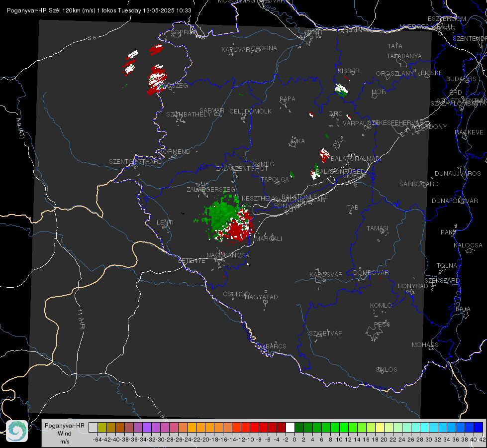Click the '-64' value on the legend scale
Image resolution: width=487 pixels, height=448 pixels.
click(97, 440)
